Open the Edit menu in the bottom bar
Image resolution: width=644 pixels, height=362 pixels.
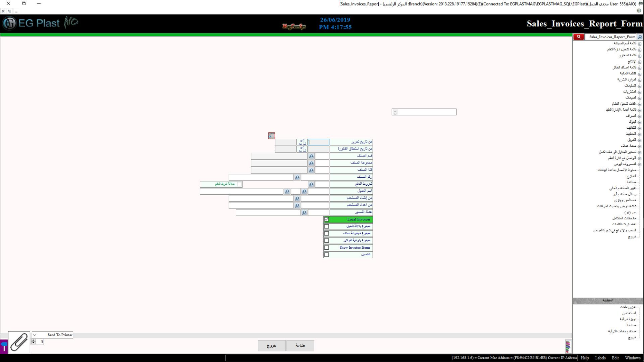click(615, 358)
